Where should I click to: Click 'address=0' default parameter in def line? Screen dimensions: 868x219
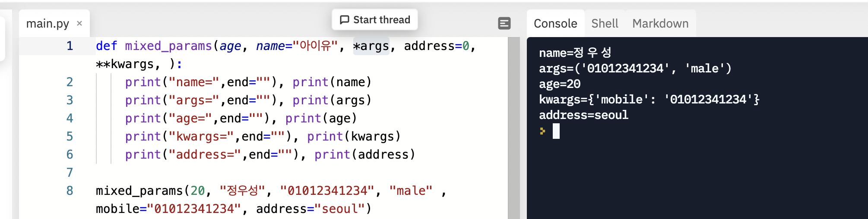pos(437,46)
